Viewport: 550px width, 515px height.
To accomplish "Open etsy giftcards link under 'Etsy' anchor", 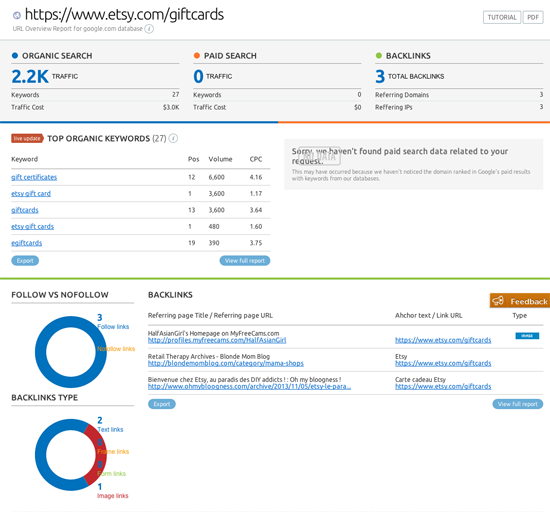I will tap(443, 363).
